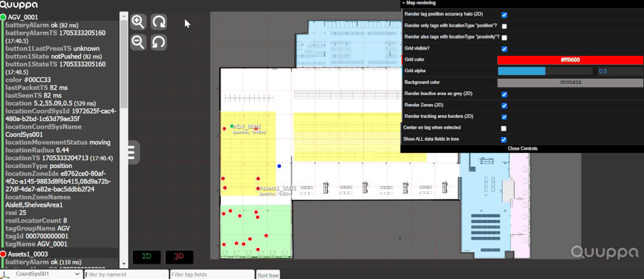644x279 pixels.
Task: Expand the Assets1_0003 tag in tree
Action: click(x=29, y=254)
